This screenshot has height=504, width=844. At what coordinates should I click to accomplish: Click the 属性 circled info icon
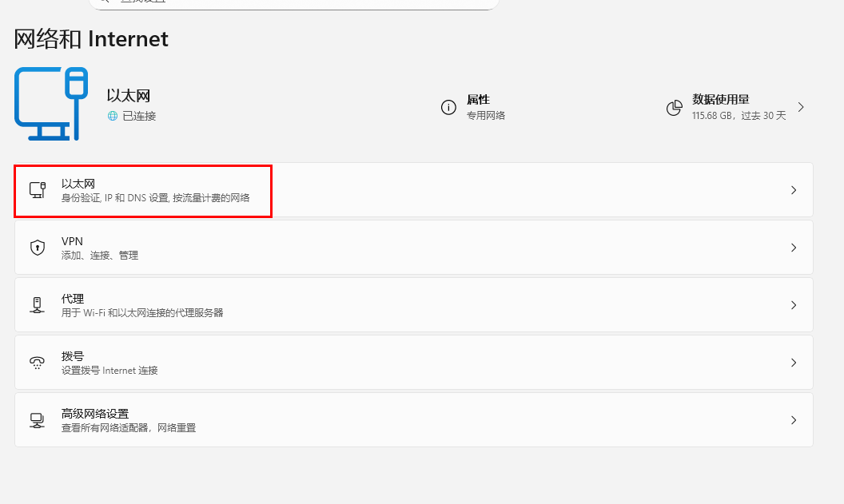coord(448,106)
